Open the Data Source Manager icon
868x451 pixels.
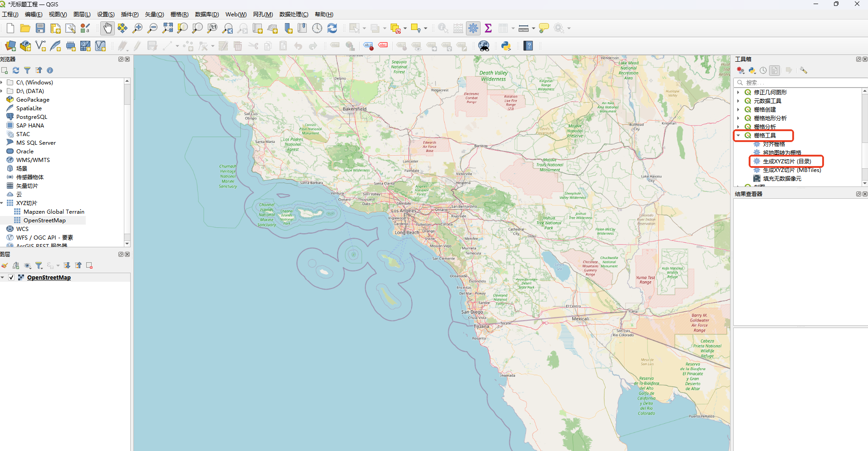[10, 46]
